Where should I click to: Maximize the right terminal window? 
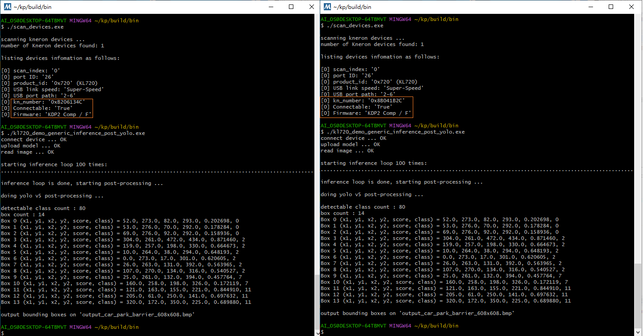[611, 7]
